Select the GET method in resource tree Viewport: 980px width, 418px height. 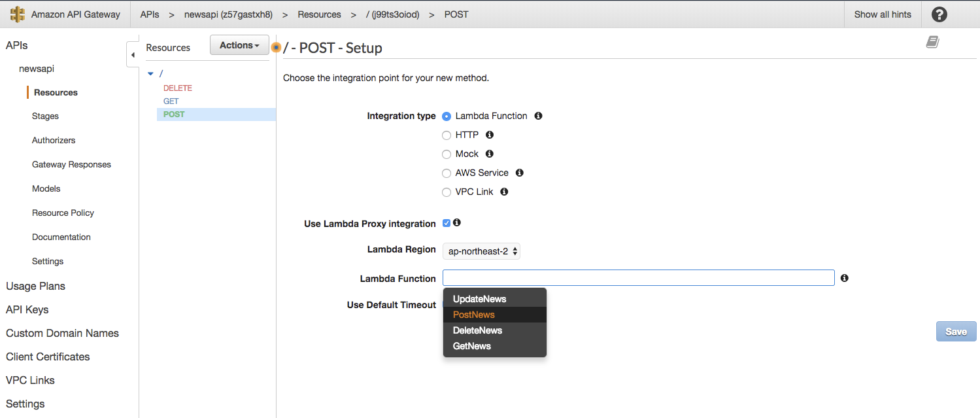[x=171, y=101]
